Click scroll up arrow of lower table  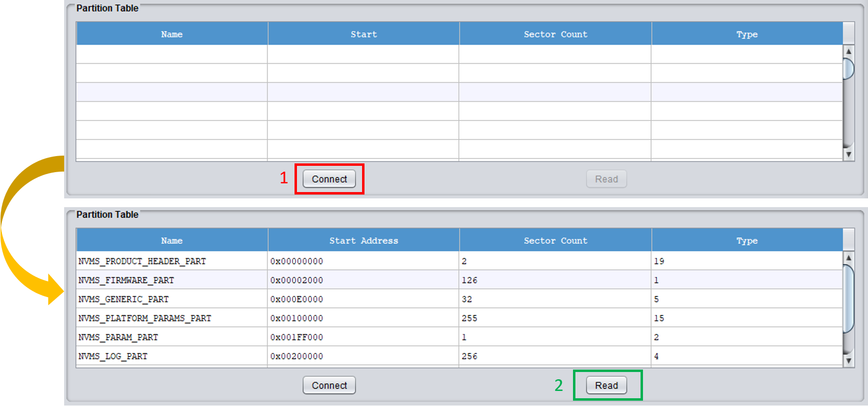coord(848,258)
